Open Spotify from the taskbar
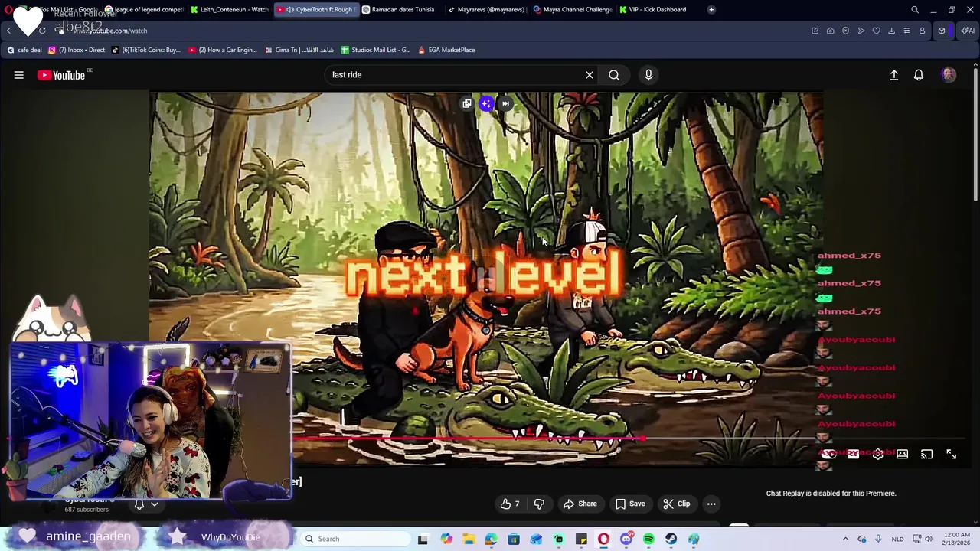Screen dimensions: 980x551 click(x=648, y=539)
